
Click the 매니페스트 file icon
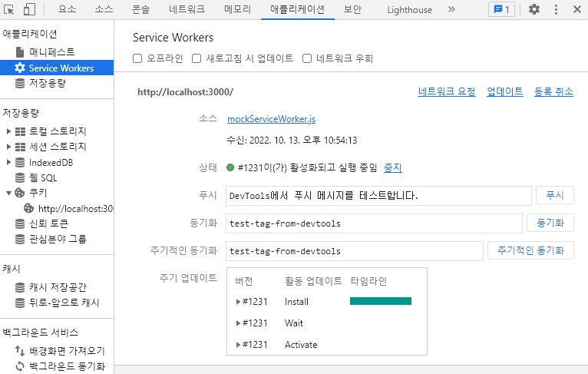pyautogui.click(x=20, y=52)
